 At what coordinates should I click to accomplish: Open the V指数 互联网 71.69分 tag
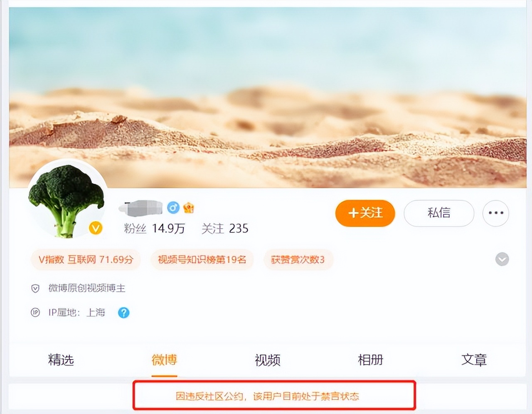point(86,259)
